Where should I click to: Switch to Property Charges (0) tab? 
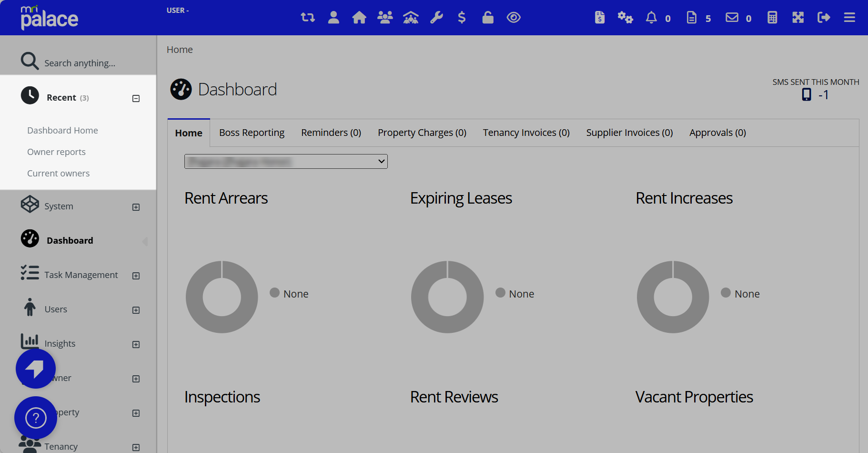pos(422,133)
